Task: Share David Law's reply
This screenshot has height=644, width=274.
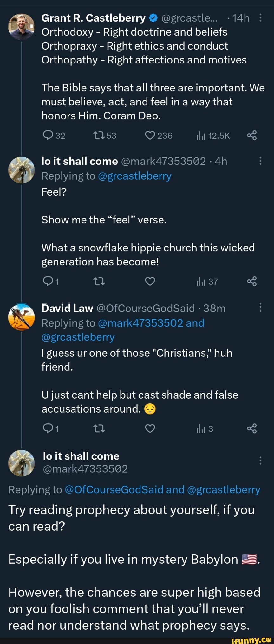Action: pos(251,429)
